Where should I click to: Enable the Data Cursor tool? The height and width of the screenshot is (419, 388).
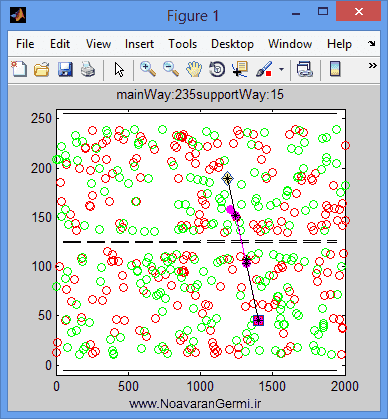point(240,69)
